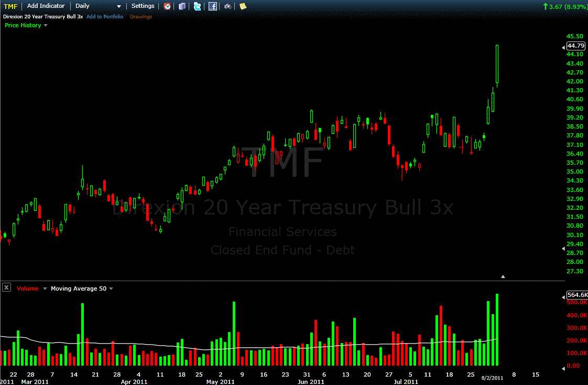Click the Jun 2011 date axis label
The image size is (588, 385).
(310, 382)
